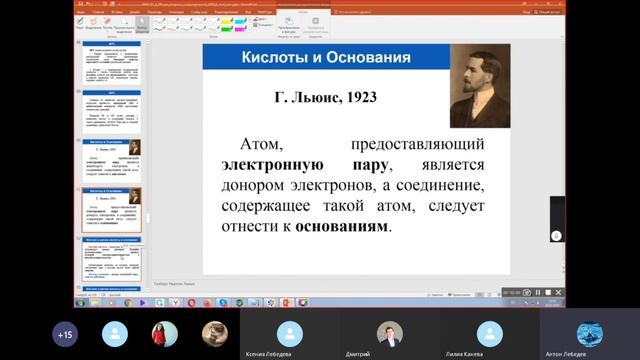The width and height of the screenshot is (640, 360).
Task: Open the slide thumbnail below the selected one
Action: 112,259
